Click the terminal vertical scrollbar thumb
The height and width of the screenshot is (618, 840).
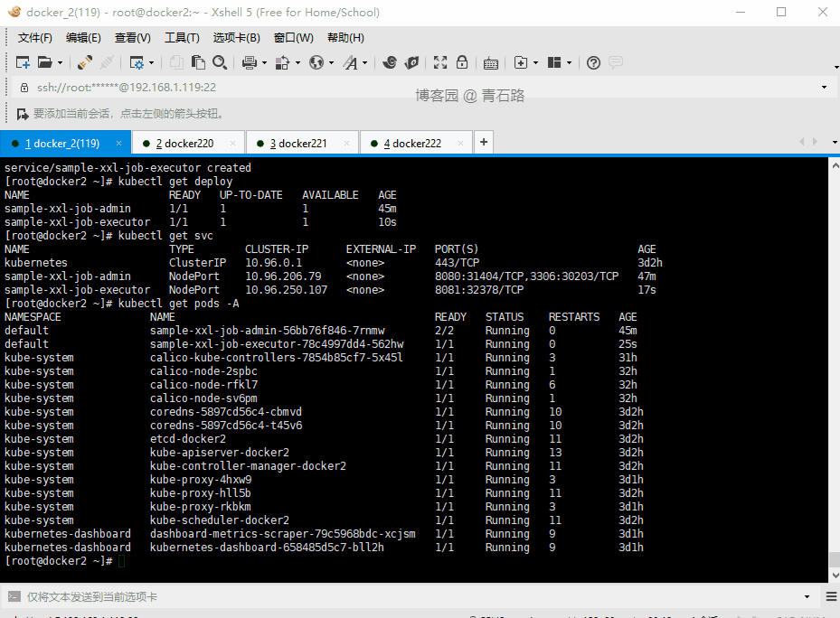pos(835,559)
